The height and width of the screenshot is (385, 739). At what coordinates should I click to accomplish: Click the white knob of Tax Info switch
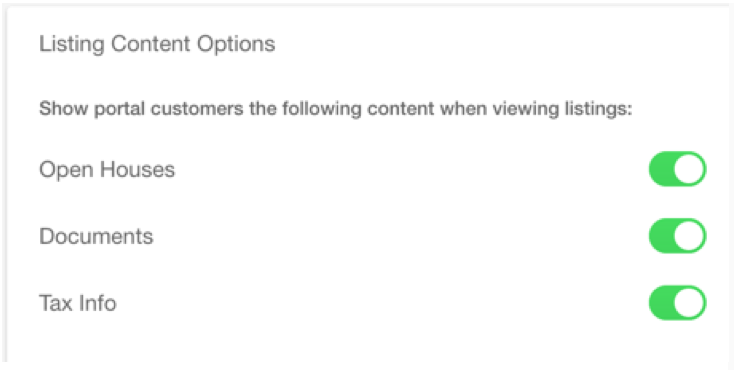(x=689, y=303)
